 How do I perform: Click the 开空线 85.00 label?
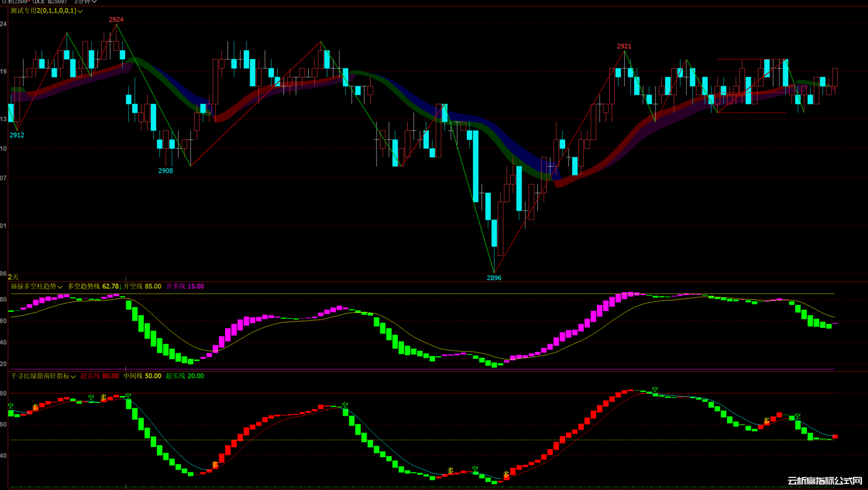pos(142,287)
